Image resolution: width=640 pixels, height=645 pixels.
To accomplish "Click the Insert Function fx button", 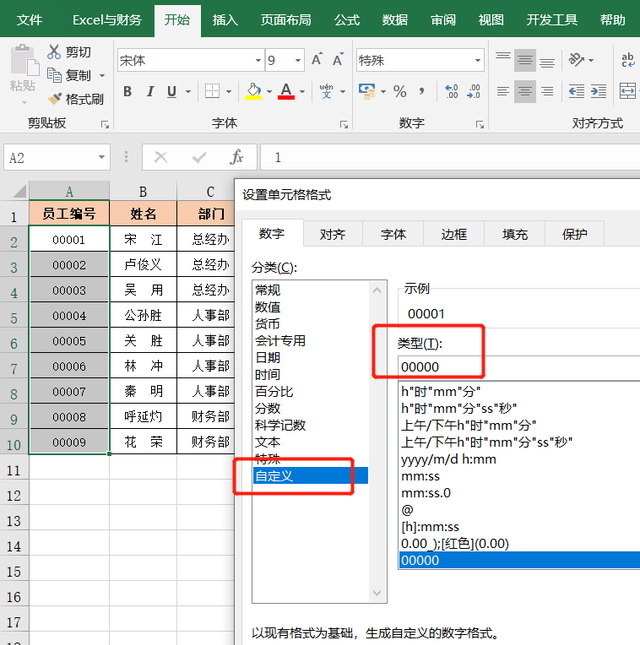I will (237, 157).
